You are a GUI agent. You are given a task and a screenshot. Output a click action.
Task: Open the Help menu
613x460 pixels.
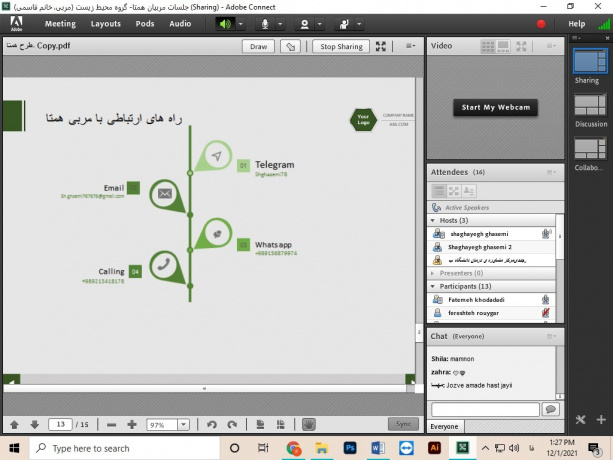(577, 24)
